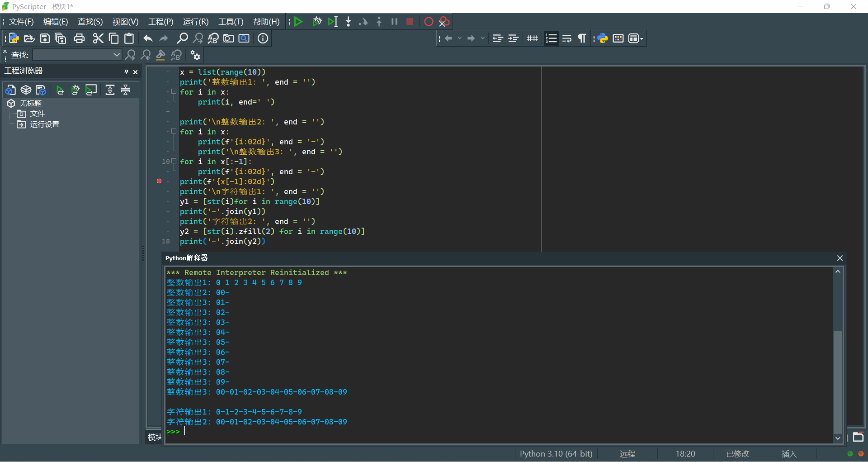Click the debug icon in the run toolbar
Viewport: 868px width, 462px height.
pyautogui.click(x=317, y=22)
